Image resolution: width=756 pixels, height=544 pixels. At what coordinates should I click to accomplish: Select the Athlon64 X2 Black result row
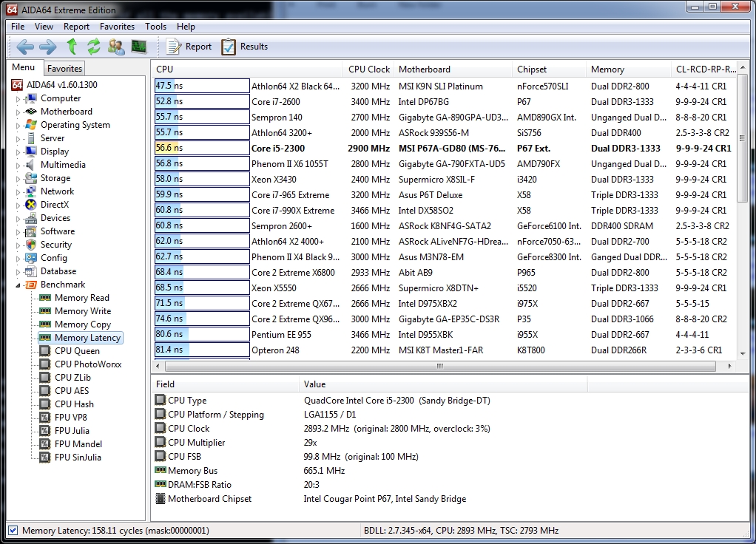tap(445, 86)
